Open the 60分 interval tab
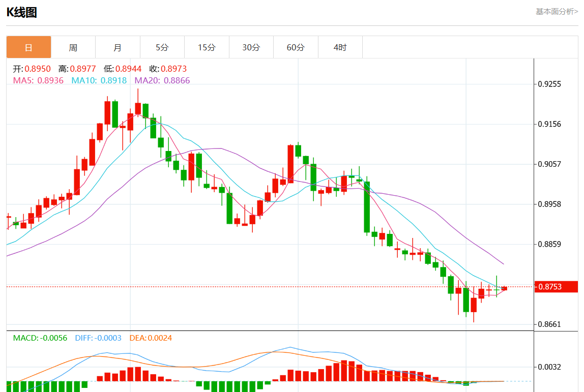 (x=296, y=47)
